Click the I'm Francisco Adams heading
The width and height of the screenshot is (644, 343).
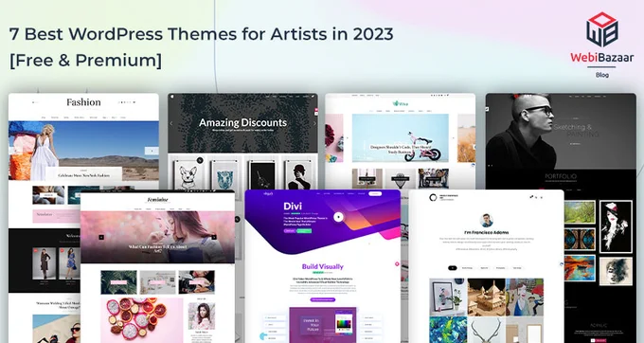click(x=486, y=232)
